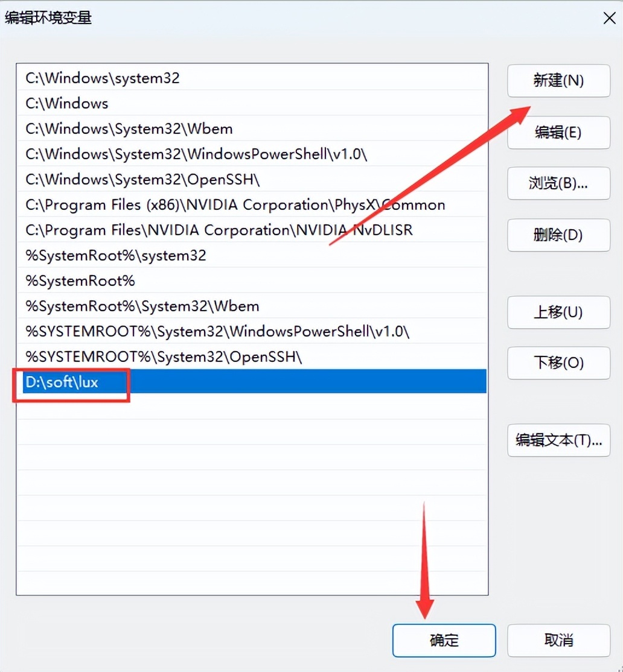Select %SystemRoot%\System32\Wbem entry
This screenshot has height=672, width=623.
tap(252, 306)
